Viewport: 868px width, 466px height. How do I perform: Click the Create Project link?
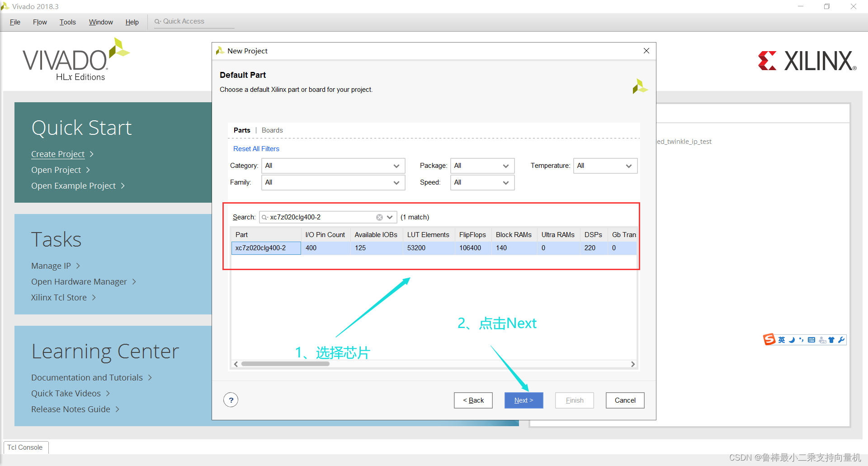pos(58,154)
